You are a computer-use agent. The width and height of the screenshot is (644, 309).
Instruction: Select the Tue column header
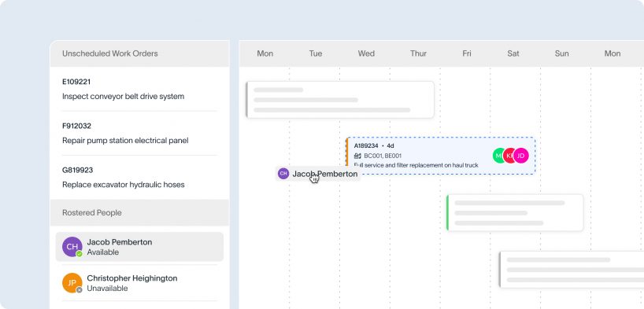pyautogui.click(x=316, y=53)
